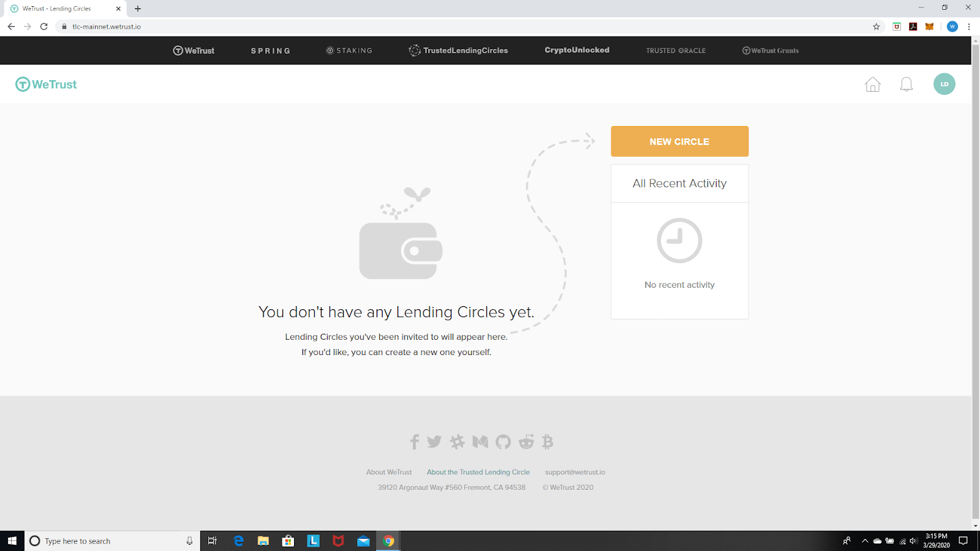Open the Chrome three-dot menu
Image resolution: width=980 pixels, height=551 pixels.
pyautogui.click(x=969, y=26)
